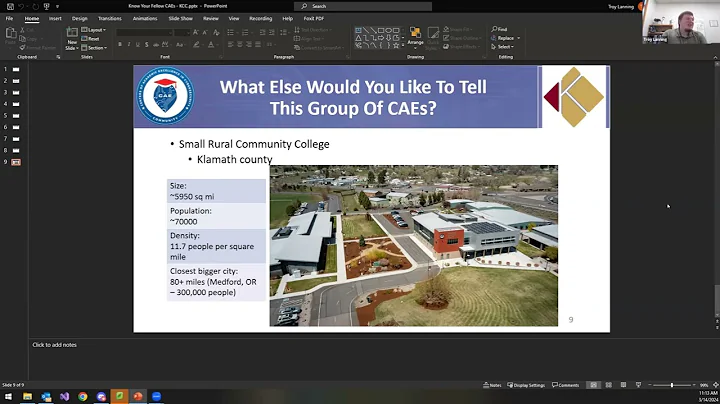Click the Redo/Repeat icon in quick access toolbar
720x404 pixels.
click(36, 6)
